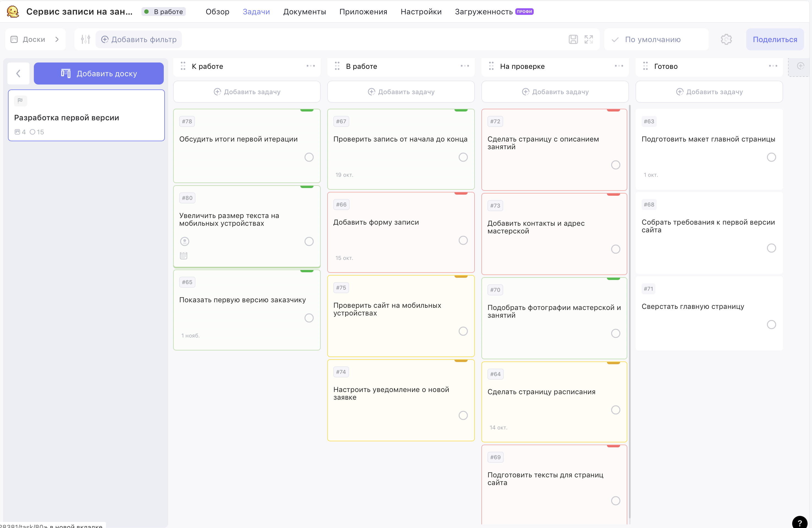This screenshot has width=812, height=528.
Task: Toggle fullscreen expand icon in toolbar
Action: 589,40
